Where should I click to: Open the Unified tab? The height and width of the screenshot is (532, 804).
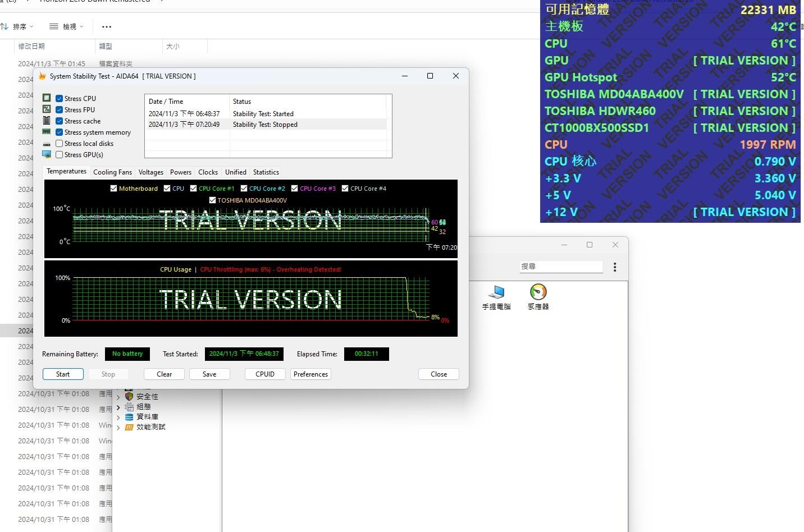click(x=236, y=172)
